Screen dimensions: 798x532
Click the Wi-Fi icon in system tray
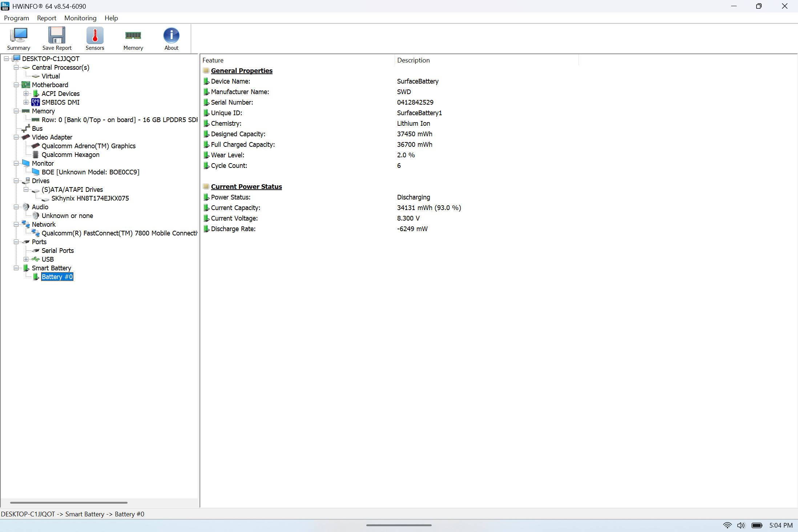727,525
